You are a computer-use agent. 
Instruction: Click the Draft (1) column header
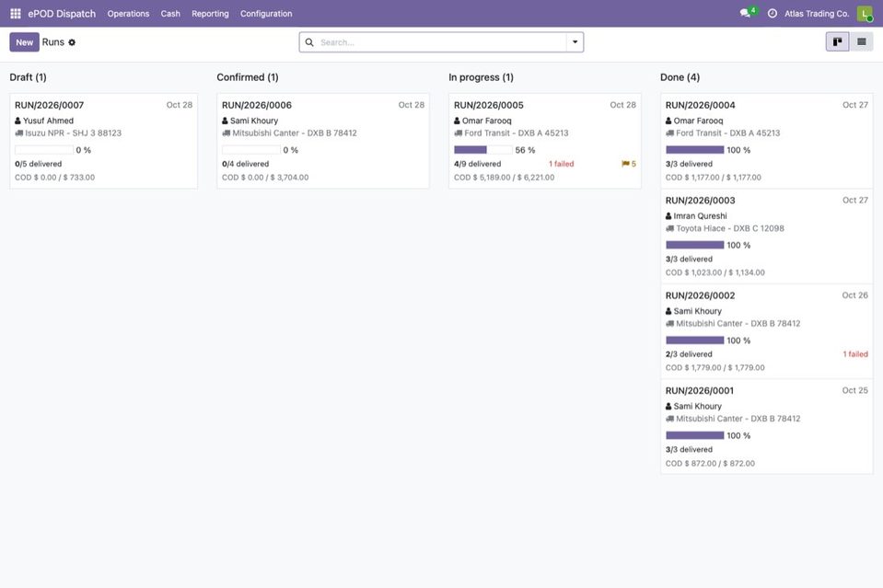[x=29, y=77]
